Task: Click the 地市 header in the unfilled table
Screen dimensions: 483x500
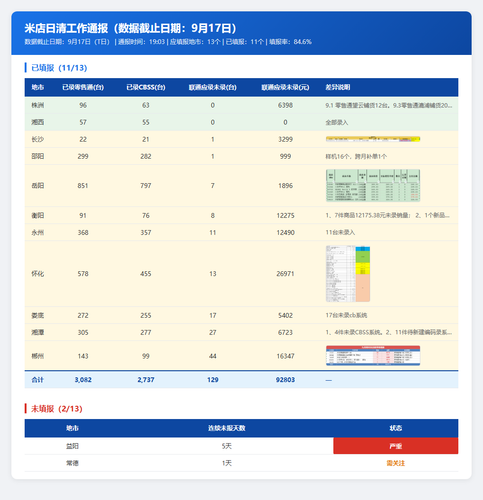Action: coord(72,428)
